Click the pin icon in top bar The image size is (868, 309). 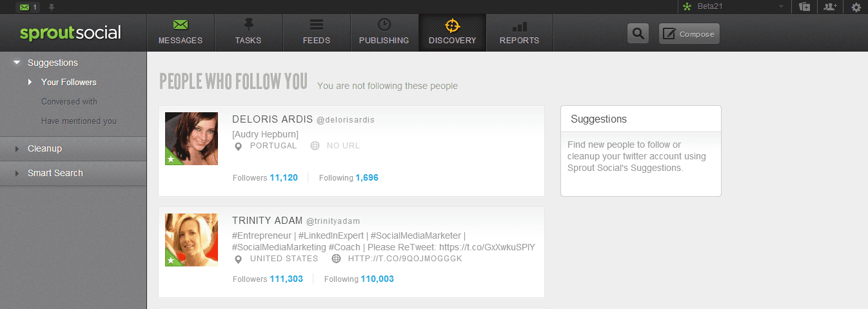(x=52, y=7)
